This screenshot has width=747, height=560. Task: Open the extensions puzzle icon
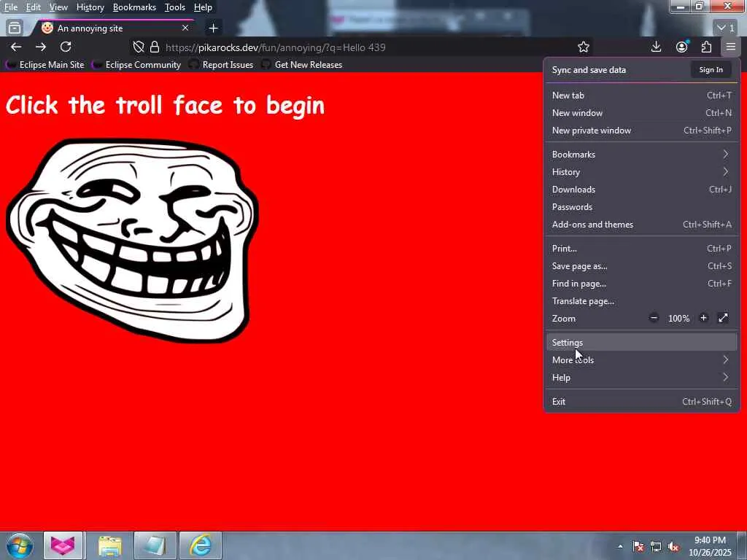click(706, 47)
